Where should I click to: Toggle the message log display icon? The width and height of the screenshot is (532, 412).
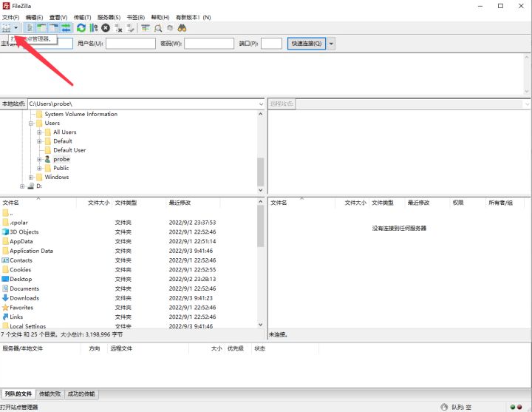tap(30, 27)
